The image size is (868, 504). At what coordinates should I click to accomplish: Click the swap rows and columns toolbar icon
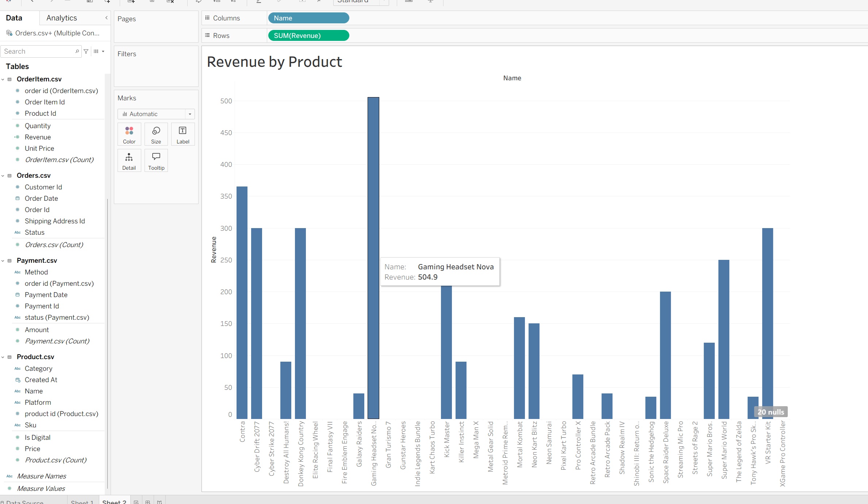point(198,2)
